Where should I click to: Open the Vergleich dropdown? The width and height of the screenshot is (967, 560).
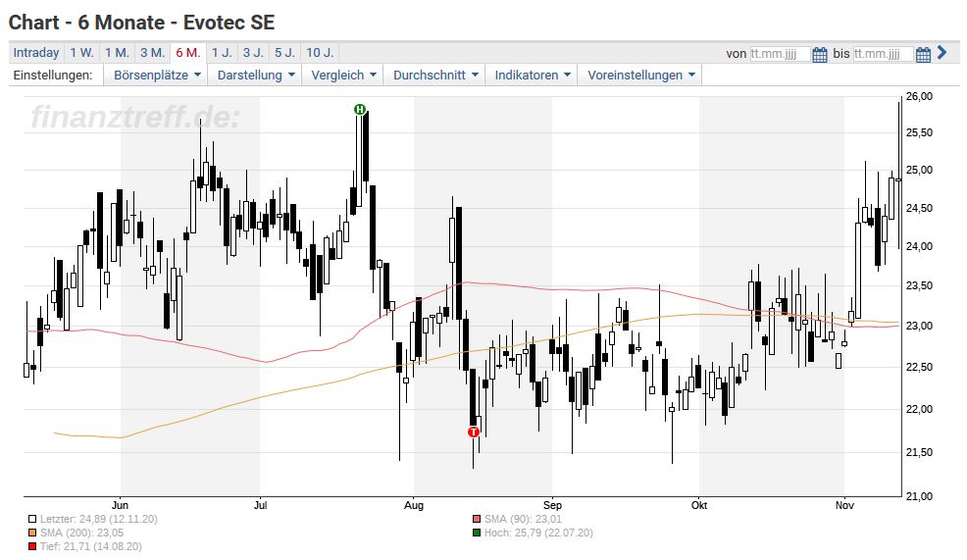(343, 75)
